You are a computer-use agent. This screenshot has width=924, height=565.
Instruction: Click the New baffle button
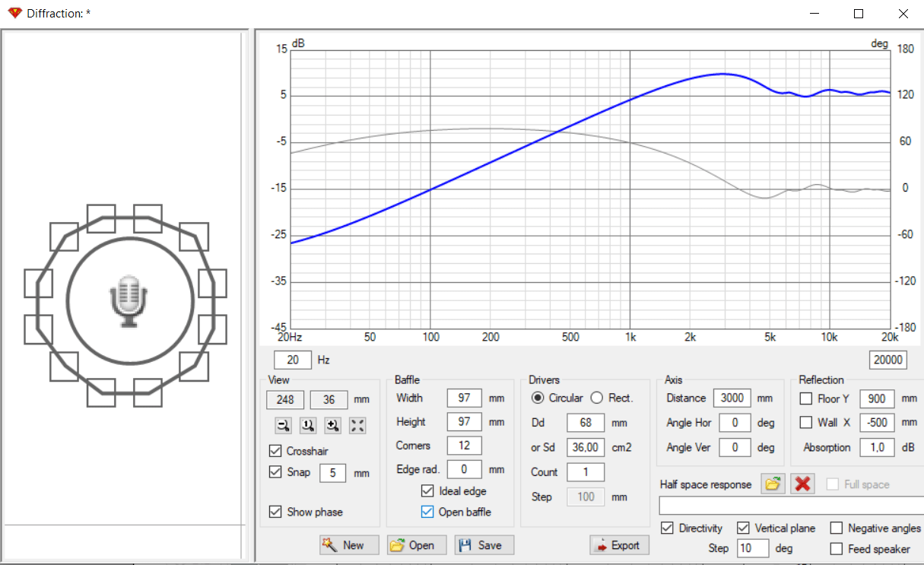pyautogui.click(x=349, y=544)
